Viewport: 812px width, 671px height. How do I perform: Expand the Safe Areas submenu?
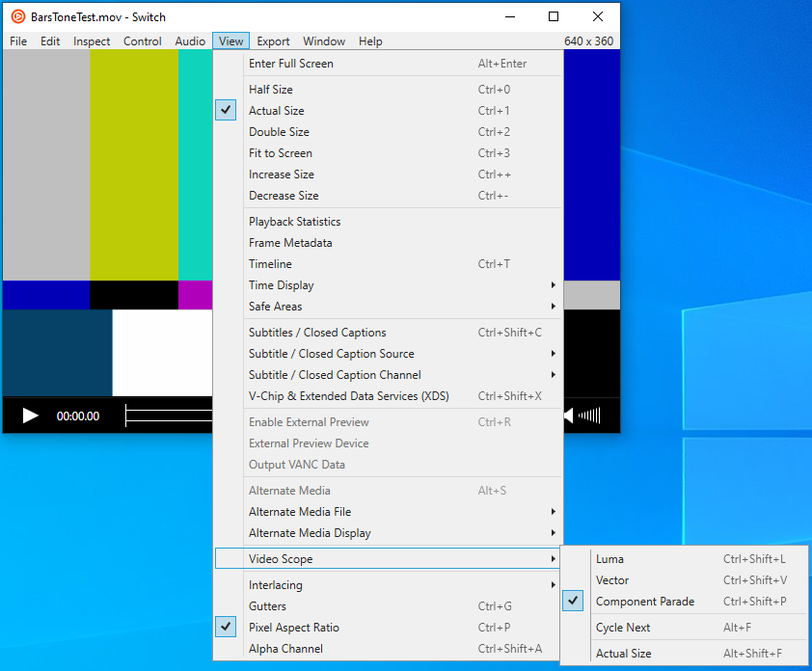(x=388, y=307)
